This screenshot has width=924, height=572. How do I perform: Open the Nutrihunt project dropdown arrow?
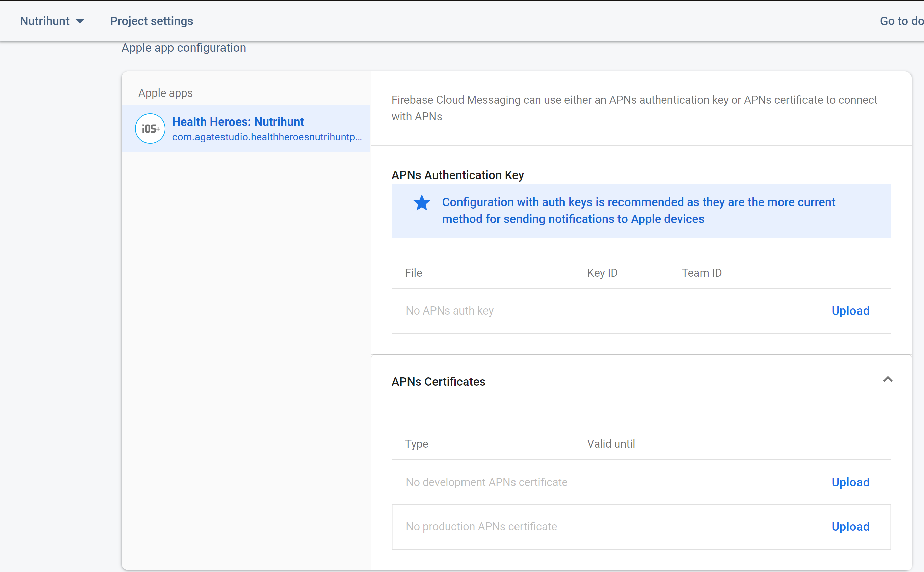click(x=80, y=21)
